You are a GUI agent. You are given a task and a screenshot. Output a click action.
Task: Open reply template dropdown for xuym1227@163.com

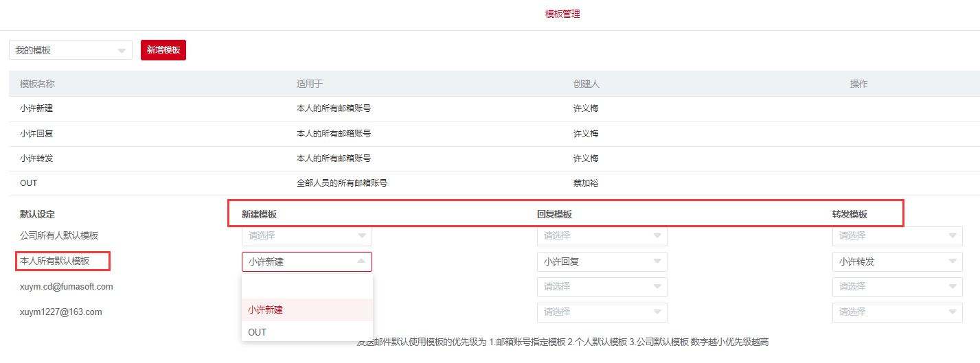pyautogui.click(x=602, y=312)
